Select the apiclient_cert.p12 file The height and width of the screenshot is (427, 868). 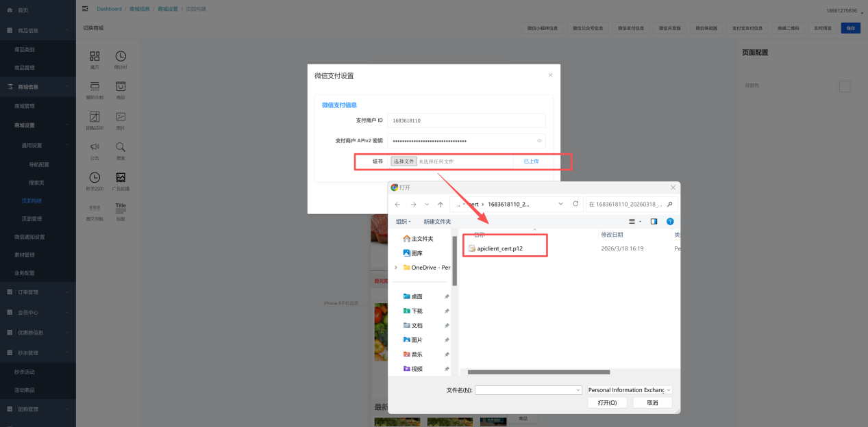499,248
